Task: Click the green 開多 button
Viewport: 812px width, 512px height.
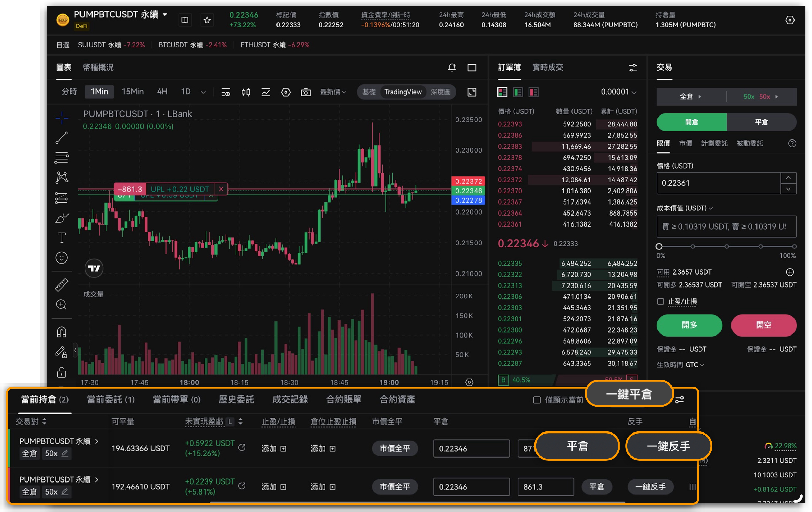Action: [689, 325]
